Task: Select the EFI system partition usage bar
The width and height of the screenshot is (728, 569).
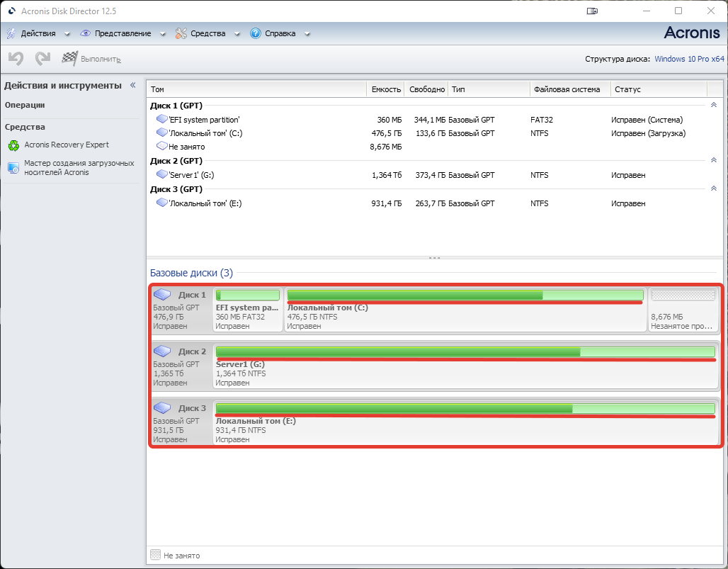Action: point(248,295)
